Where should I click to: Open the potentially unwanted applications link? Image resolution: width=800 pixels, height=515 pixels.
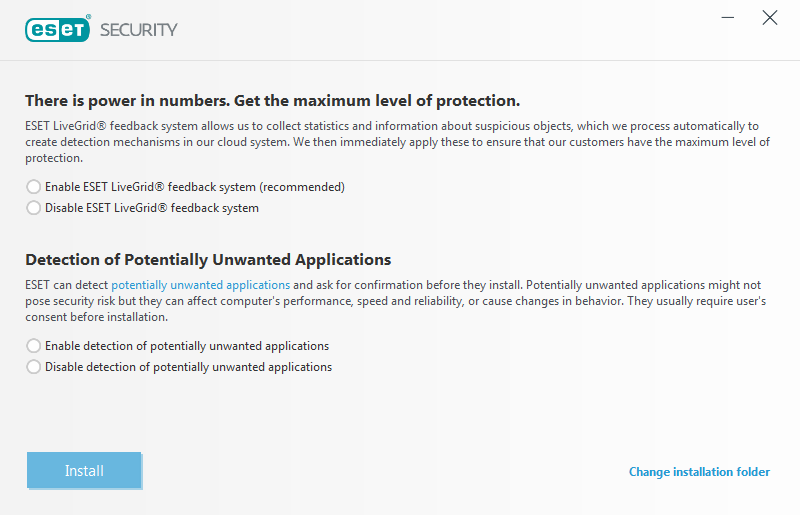click(x=201, y=285)
